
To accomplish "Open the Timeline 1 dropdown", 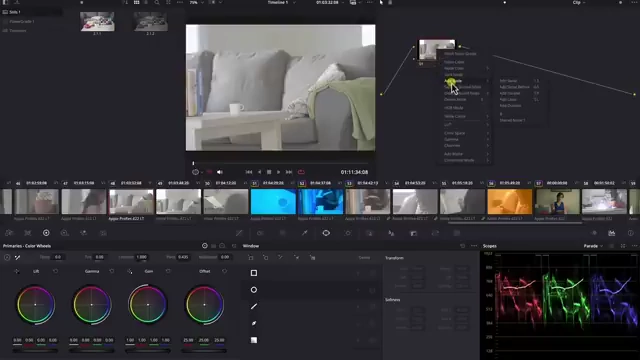I will [281, 2].
